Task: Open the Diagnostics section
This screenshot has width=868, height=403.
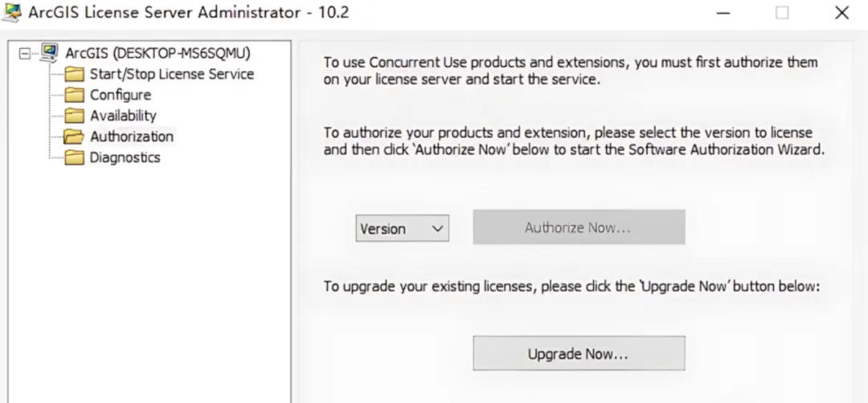Action: pyautogui.click(x=125, y=157)
